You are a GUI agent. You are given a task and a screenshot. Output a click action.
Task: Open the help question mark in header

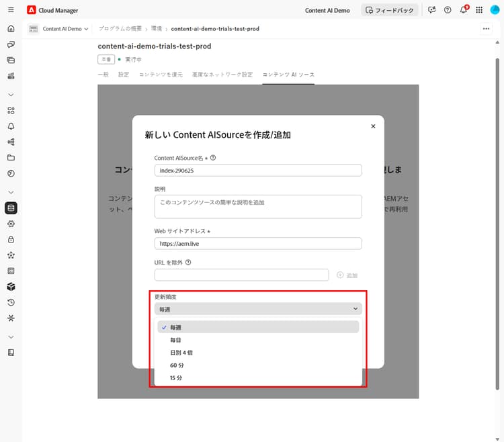[448, 10]
